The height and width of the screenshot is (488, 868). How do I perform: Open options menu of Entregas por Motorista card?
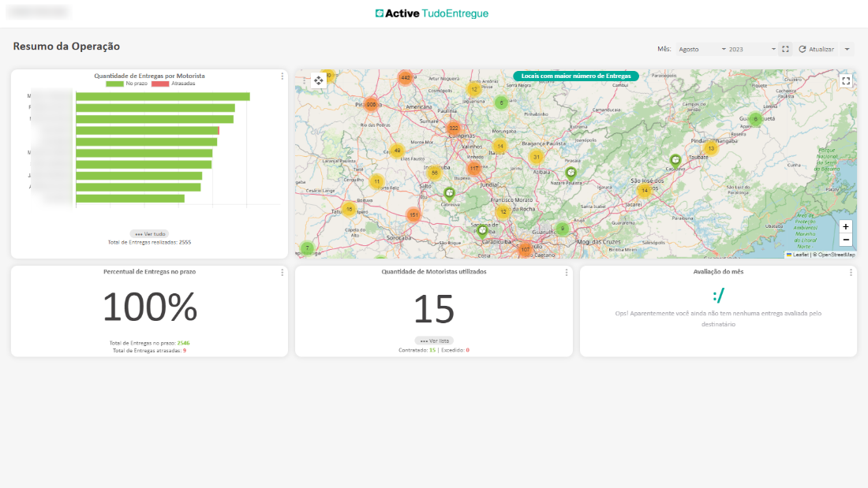tap(282, 76)
